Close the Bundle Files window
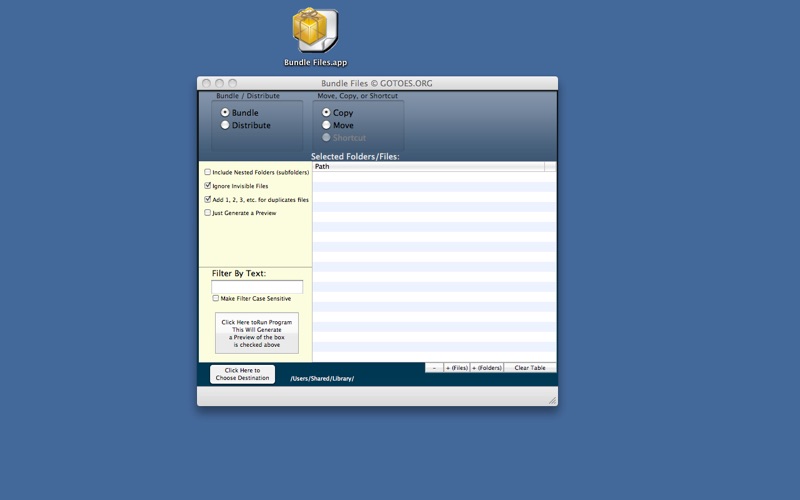The height and width of the screenshot is (500, 800). pyautogui.click(x=206, y=83)
